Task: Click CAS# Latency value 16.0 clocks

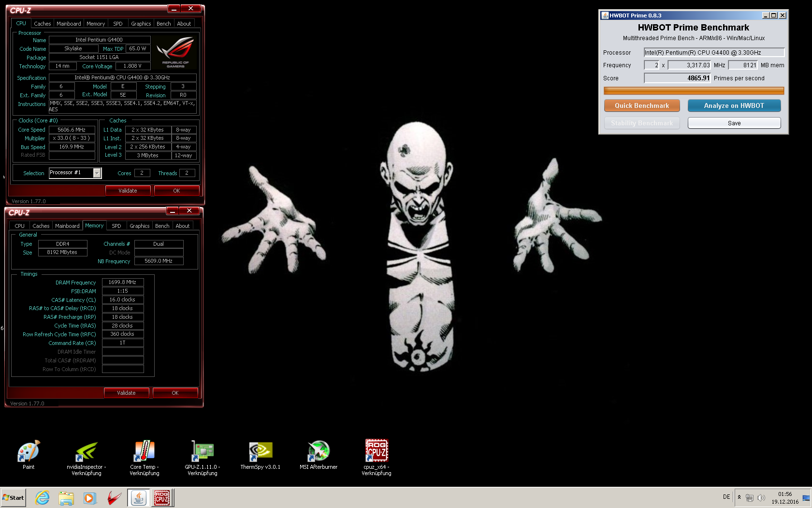Action: click(123, 299)
